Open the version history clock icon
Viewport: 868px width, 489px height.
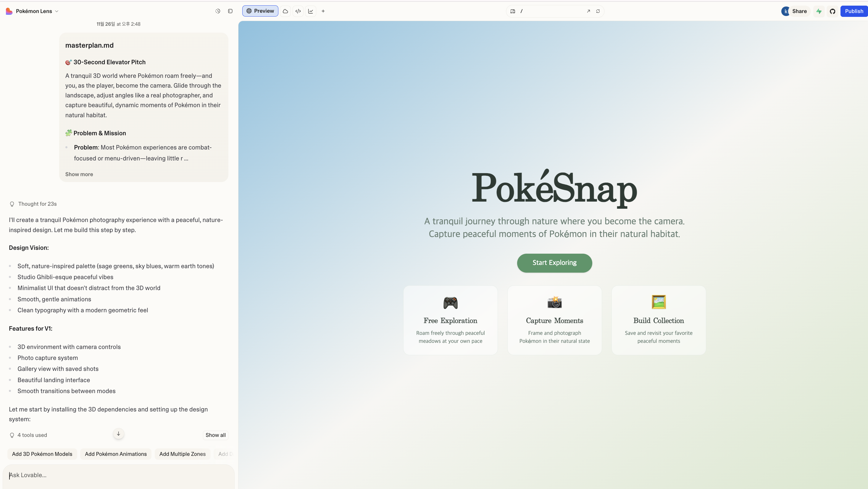pyautogui.click(x=218, y=11)
